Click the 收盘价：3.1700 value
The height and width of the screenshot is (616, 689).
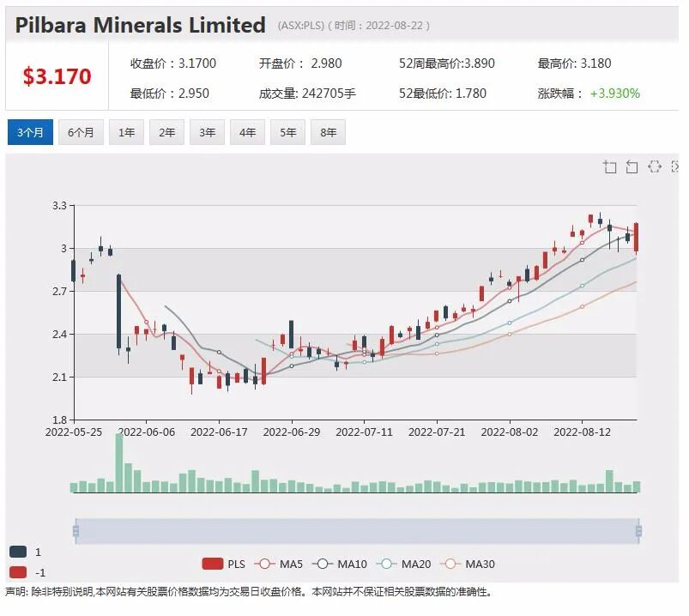[x=173, y=63]
